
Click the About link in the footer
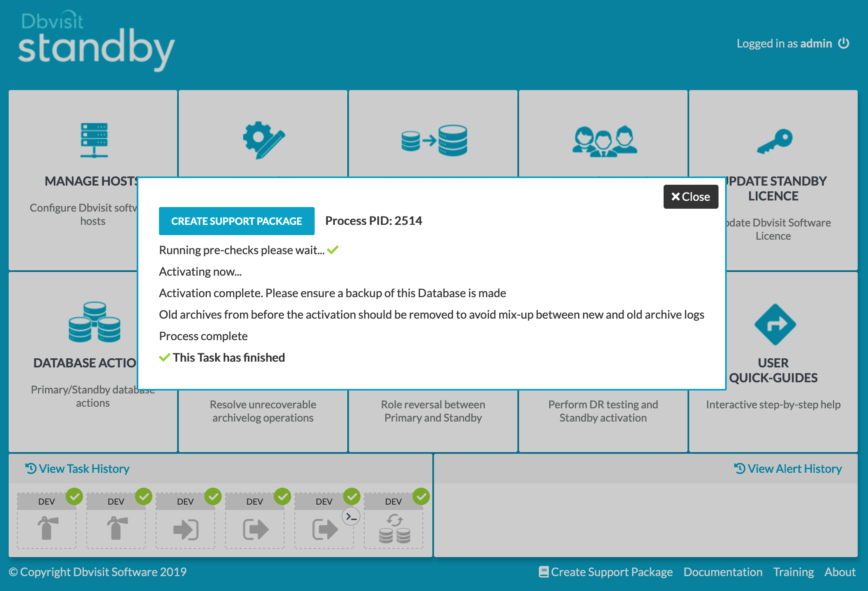pos(840,572)
